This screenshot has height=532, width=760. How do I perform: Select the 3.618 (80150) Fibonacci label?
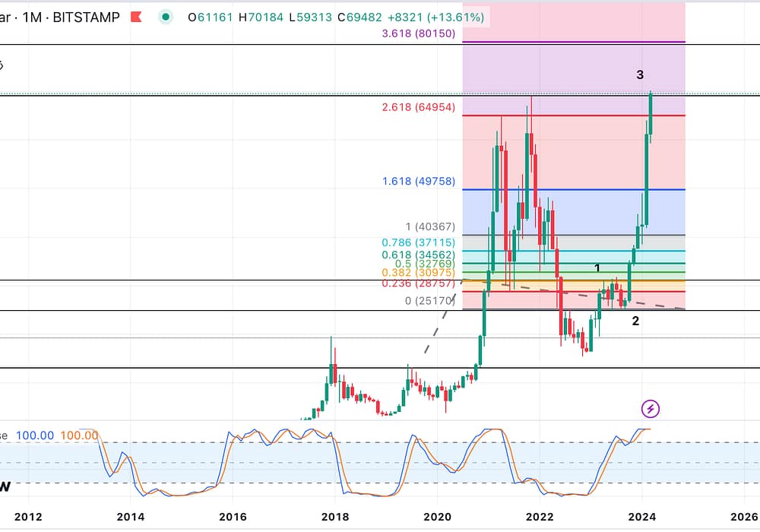(417, 34)
